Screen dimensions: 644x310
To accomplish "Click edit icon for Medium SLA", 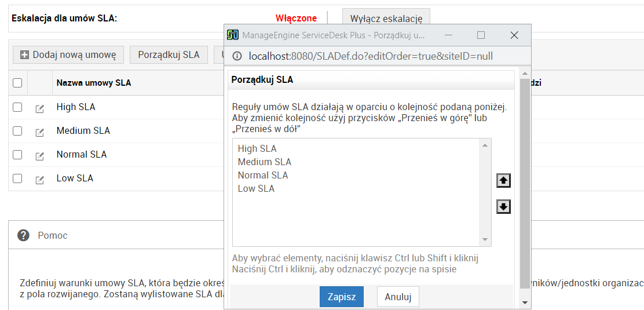I will [x=39, y=132].
